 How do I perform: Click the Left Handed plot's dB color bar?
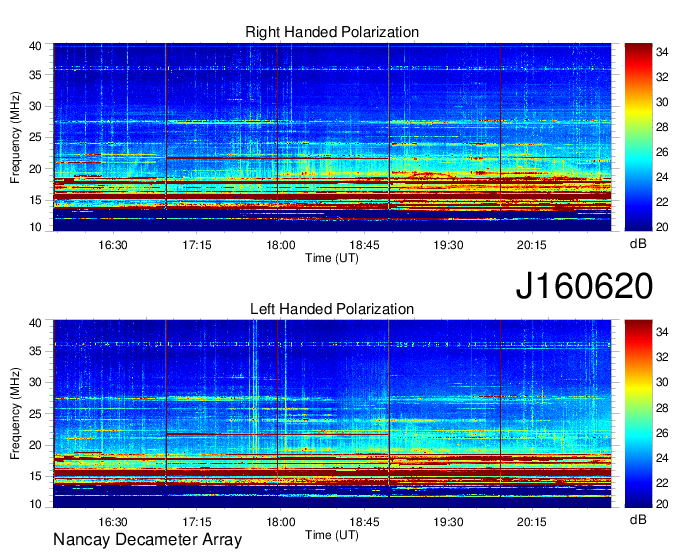click(x=638, y=414)
